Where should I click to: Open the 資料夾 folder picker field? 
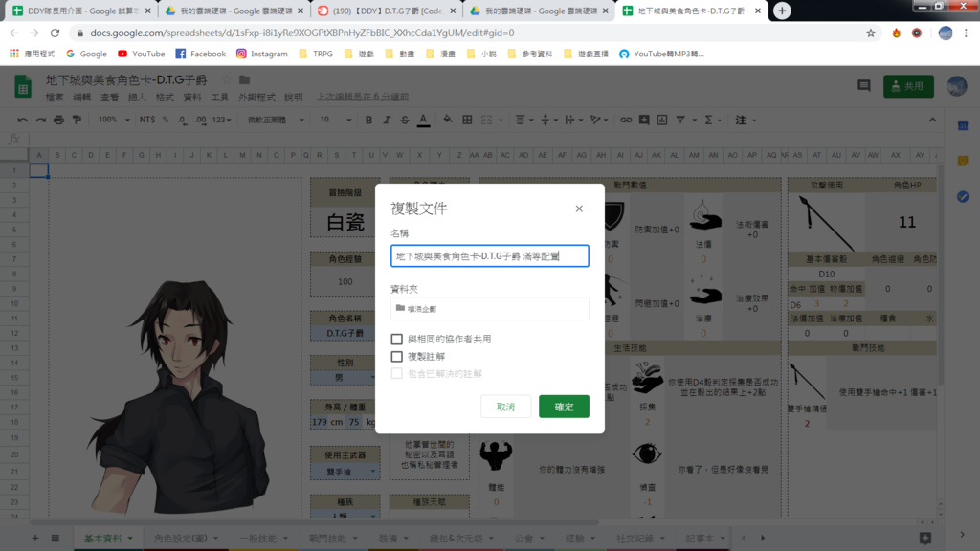pos(489,309)
